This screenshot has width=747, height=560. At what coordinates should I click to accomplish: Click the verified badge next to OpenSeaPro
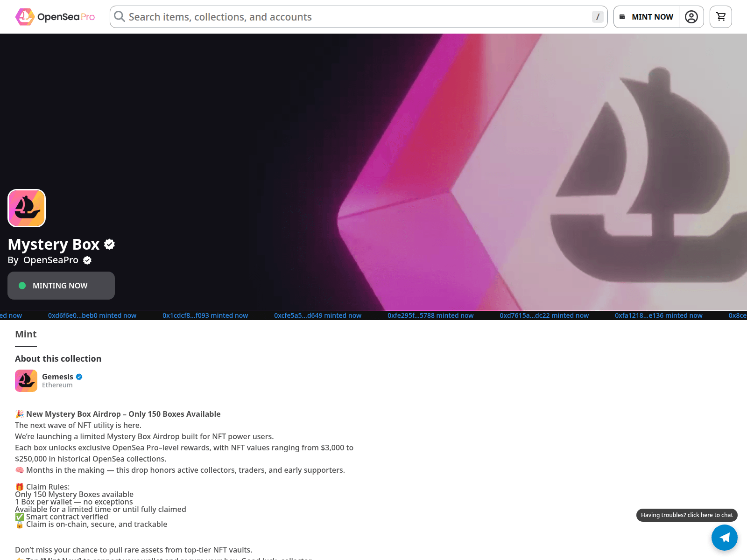click(x=87, y=260)
